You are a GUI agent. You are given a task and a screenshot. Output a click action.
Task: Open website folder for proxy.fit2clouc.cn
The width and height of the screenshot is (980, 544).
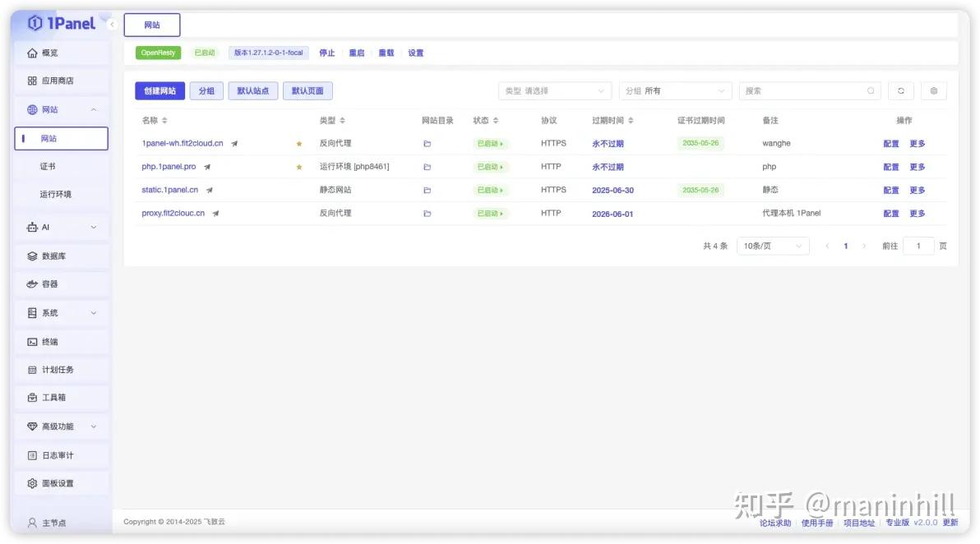428,214
